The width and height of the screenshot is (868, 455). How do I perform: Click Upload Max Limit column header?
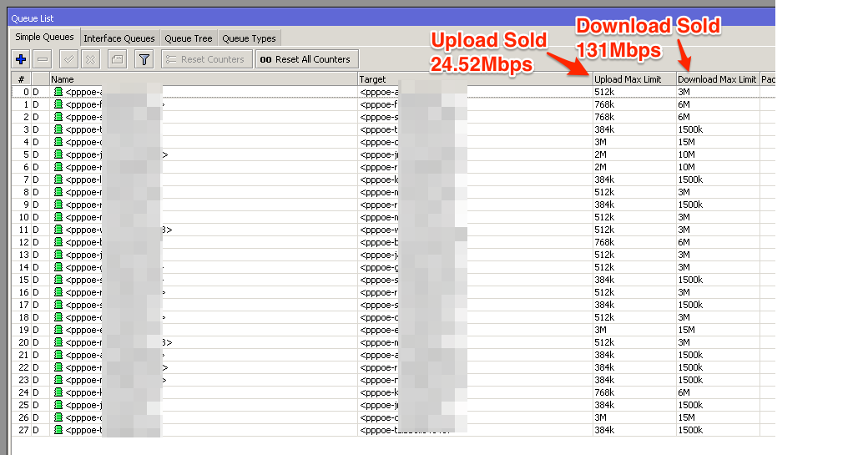point(634,79)
